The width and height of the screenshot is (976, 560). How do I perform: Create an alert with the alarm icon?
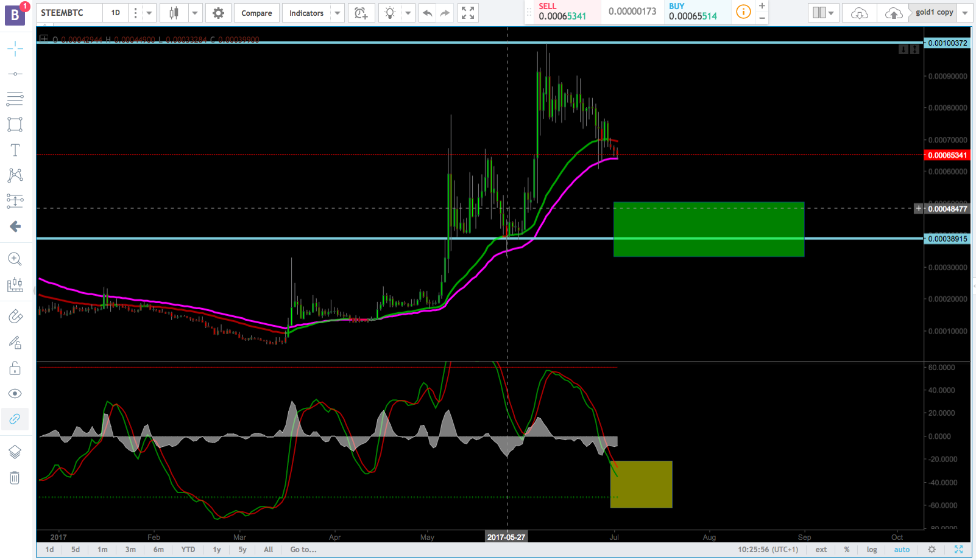361,13
